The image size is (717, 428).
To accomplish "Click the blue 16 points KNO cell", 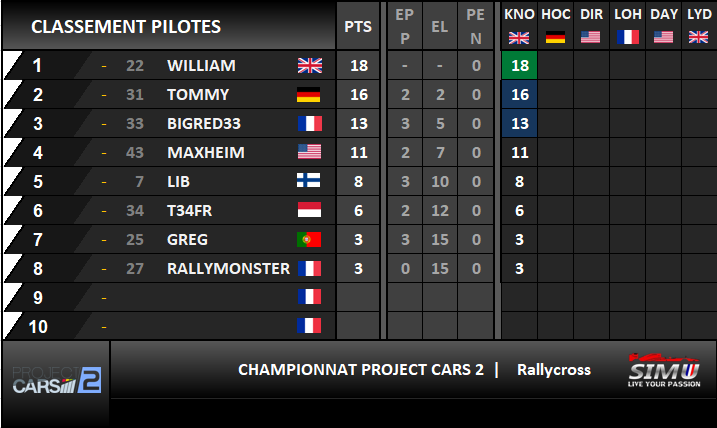I will pos(519,95).
